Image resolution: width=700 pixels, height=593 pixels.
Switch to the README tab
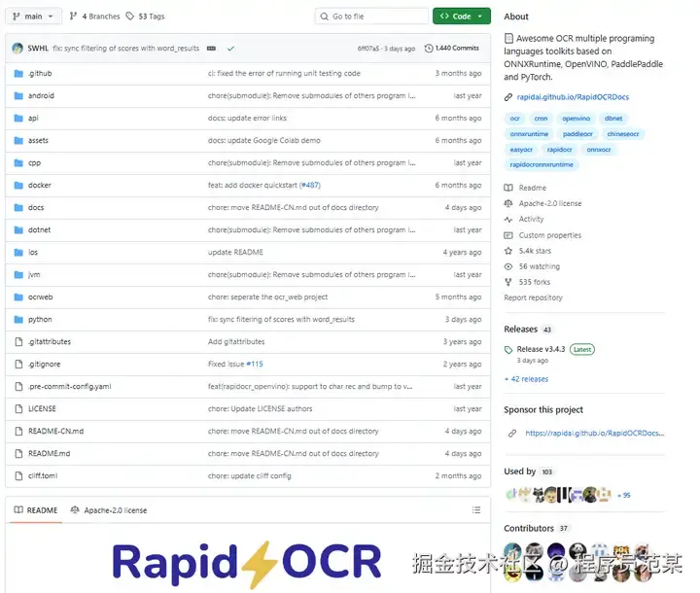click(x=36, y=510)
